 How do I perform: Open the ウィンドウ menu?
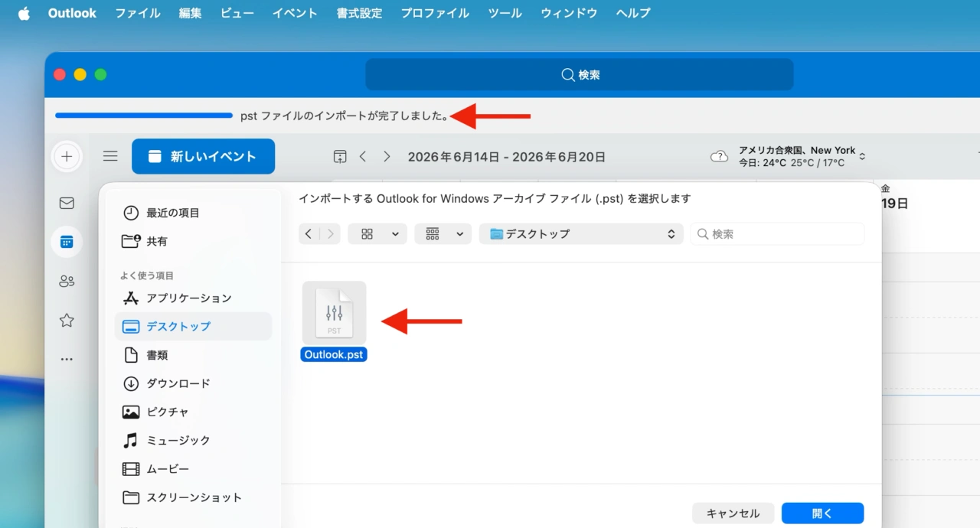point(569,13)
